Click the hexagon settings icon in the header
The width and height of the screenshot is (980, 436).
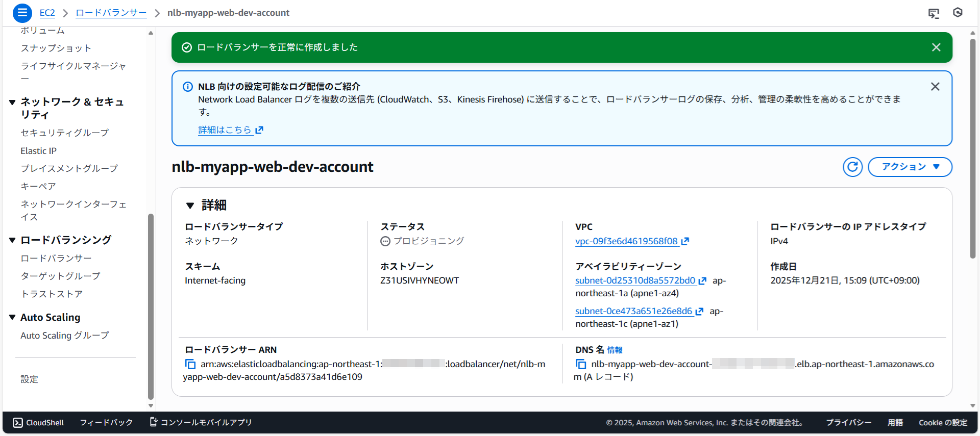point(958,13)
